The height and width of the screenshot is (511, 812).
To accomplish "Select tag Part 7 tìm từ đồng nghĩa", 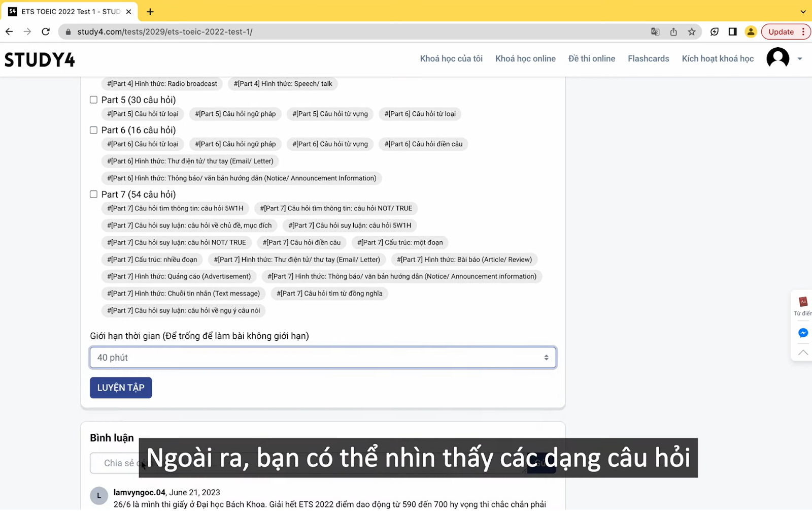I will [329, 294].
